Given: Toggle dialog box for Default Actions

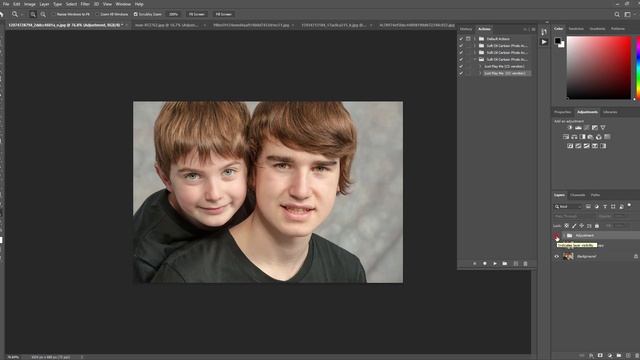Looking at the screenshot, I should (468, 39).
